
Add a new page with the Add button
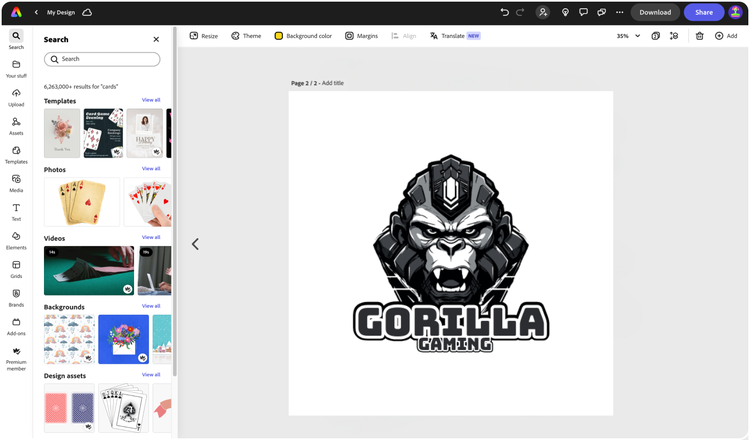(x=726, y=36)
